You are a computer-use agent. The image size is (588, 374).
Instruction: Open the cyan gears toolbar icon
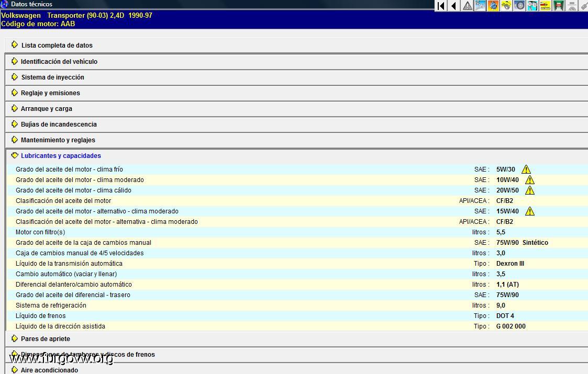click(532, 6)
